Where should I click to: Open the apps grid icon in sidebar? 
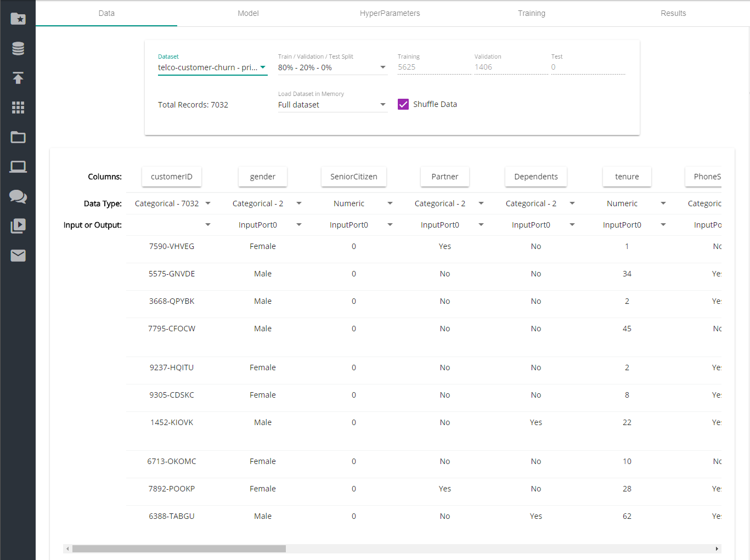tap(18, 108)
